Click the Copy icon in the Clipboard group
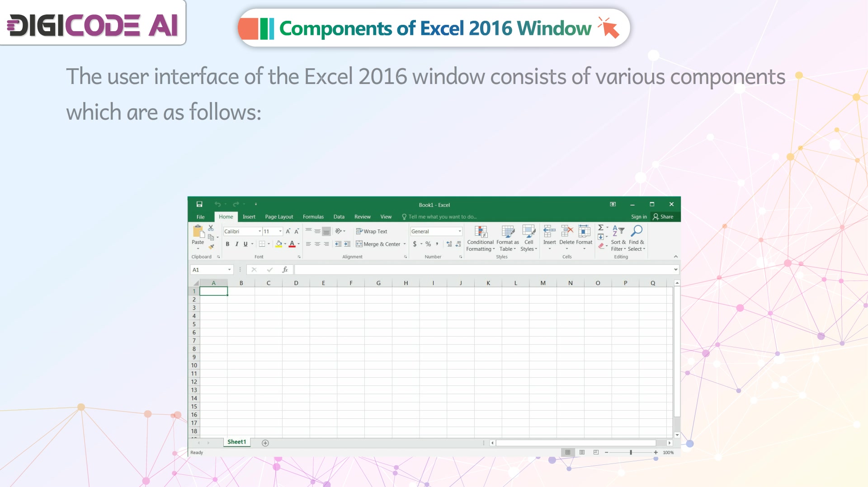This screenshot has height=487, width=868. (x=211, y=237)
